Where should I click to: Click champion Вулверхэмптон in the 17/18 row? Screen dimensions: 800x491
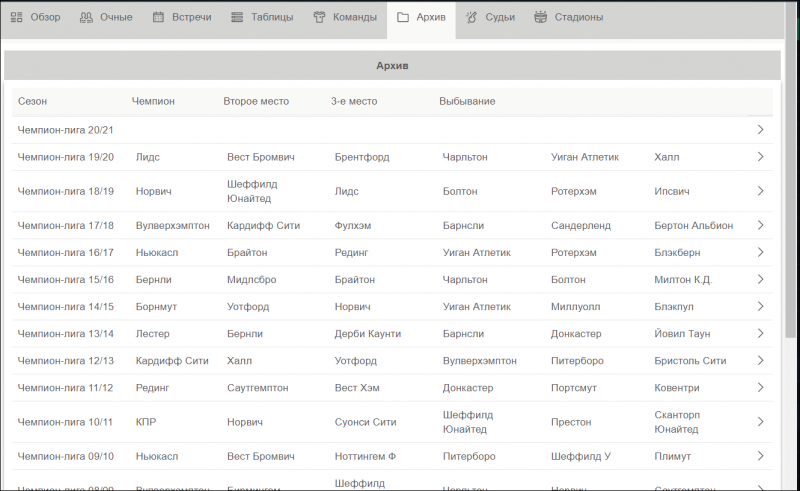[x=172, y=226]
